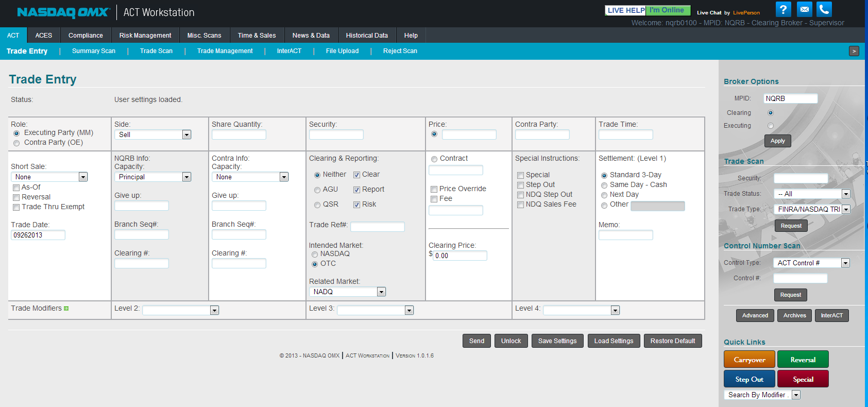Select Same Day - Cash settlement

604,185
